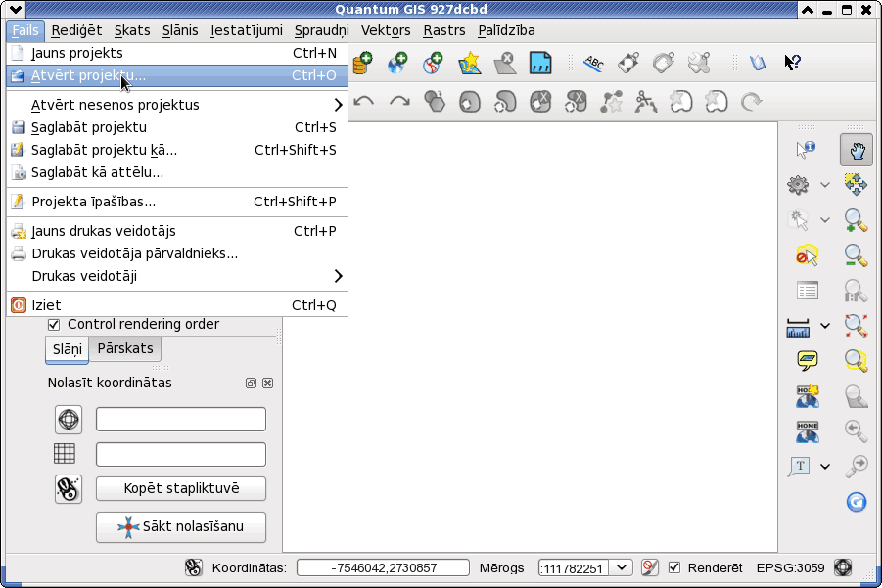Click the Koordinātas value field
This screenshot has width=882, height=588.
point(383,567)
